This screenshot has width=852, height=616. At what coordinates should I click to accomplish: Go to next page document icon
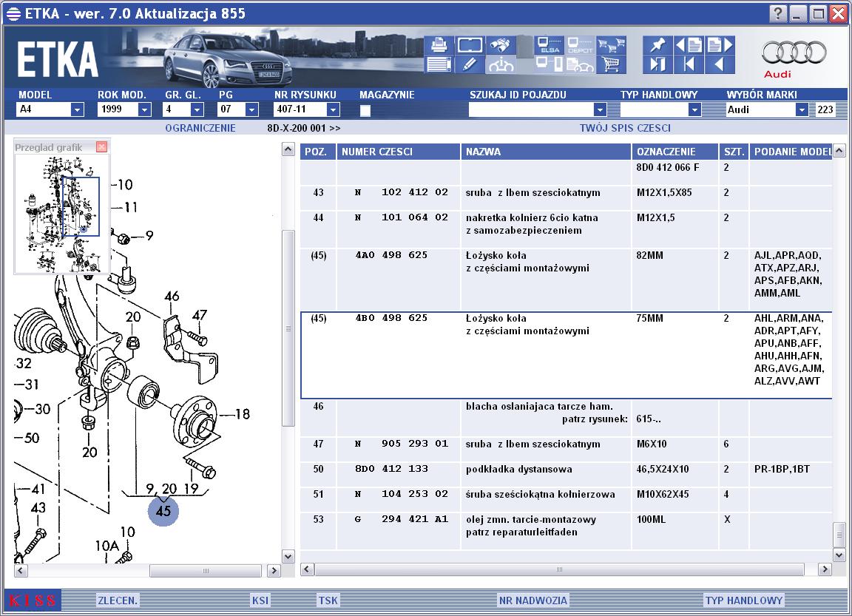[720, 45]
